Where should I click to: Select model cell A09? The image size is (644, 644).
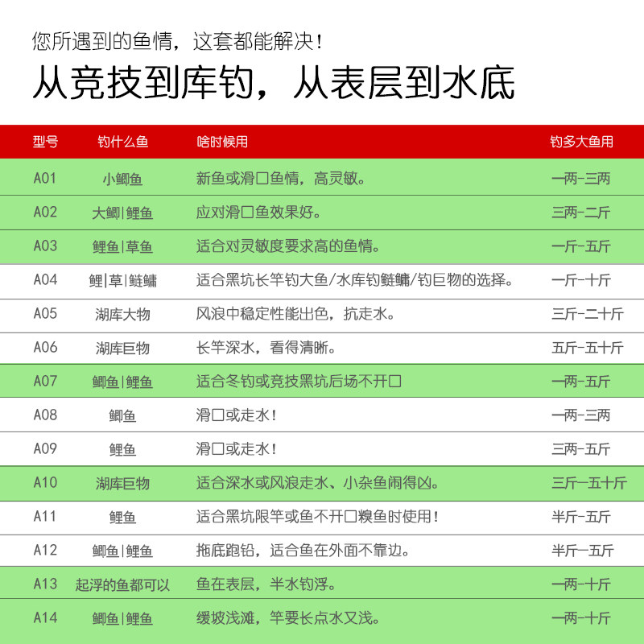(x=45, y=448)
